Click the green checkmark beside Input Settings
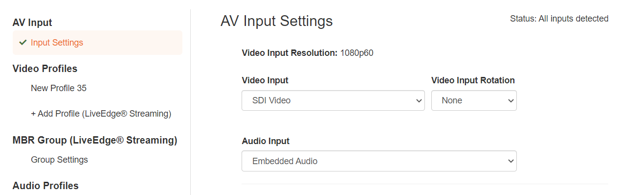Viewport: 644px width, 195px height. (x=22, y=43)
